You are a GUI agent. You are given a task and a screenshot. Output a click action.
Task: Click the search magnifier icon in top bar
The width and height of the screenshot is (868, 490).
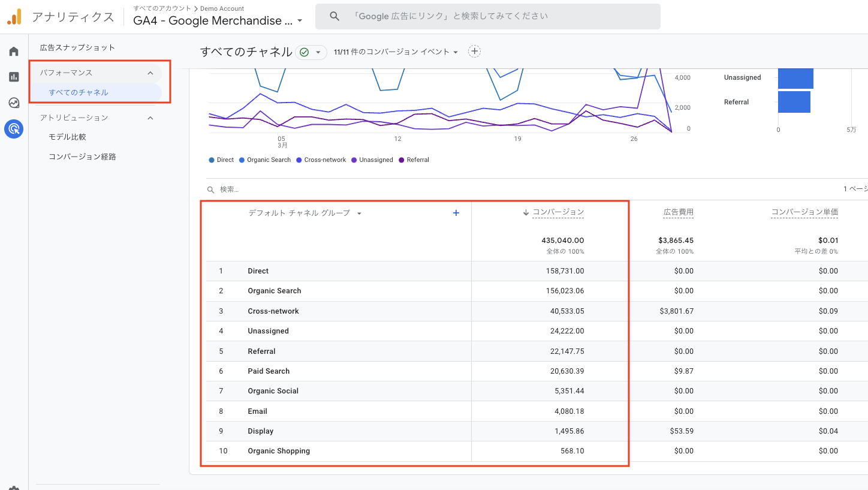335,16
